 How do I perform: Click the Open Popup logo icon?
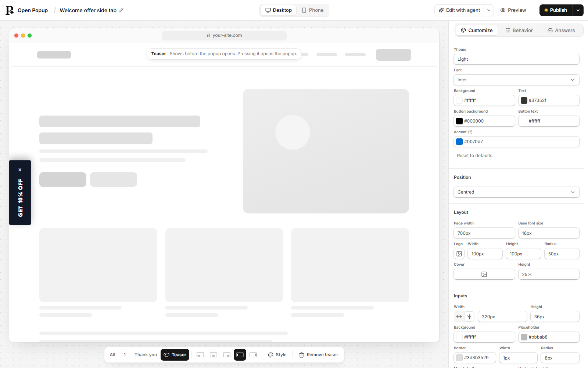click(10, 10)
